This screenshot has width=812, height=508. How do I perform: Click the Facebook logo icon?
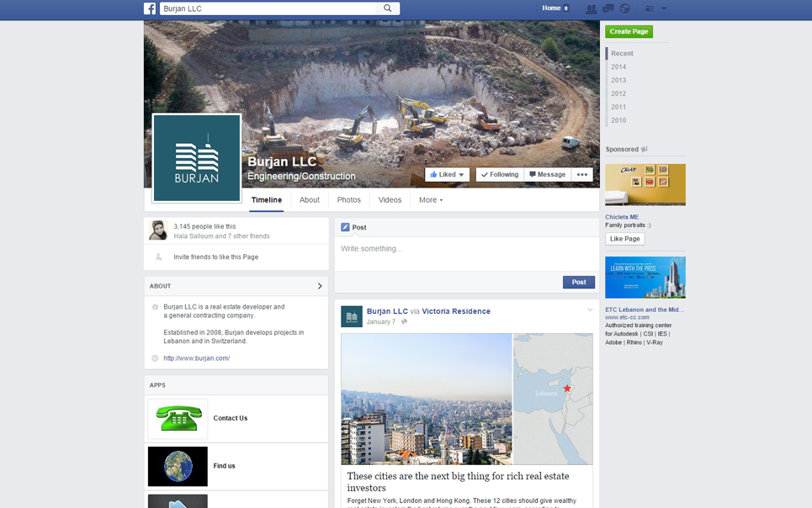click(150, 8)
